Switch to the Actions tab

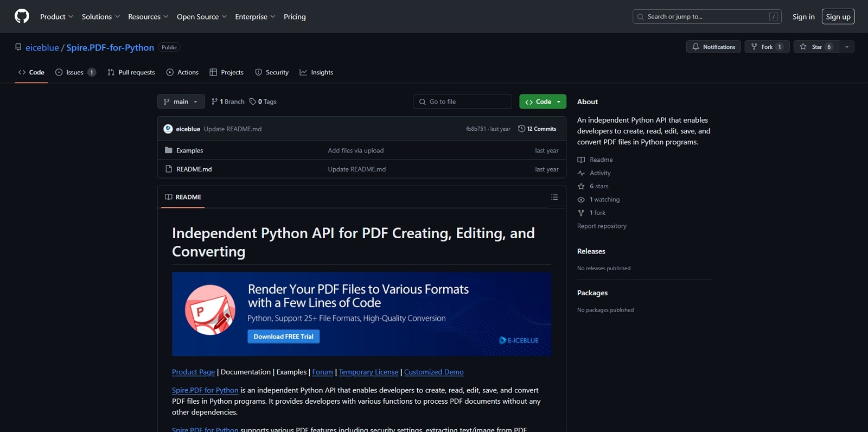tap(182, 72)
